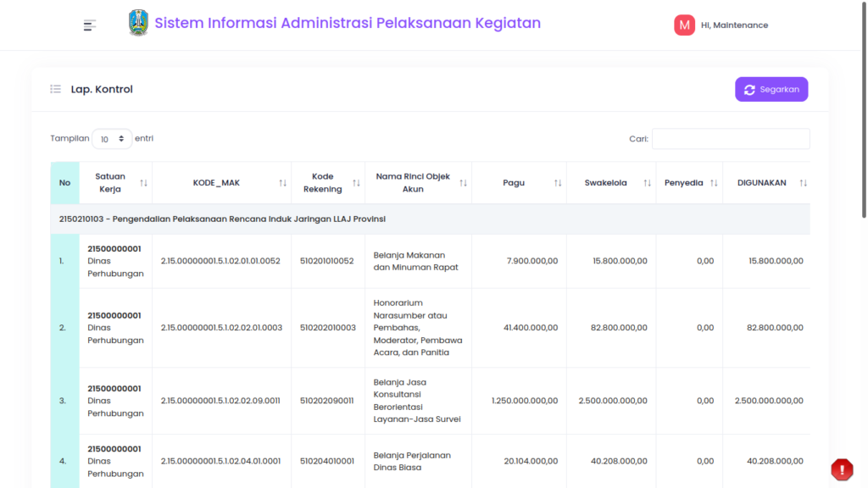Image resolution: width=868 pixels, height=488 pixels.
Task: Click the Cari search input field
Action: (x=731, y=139)
